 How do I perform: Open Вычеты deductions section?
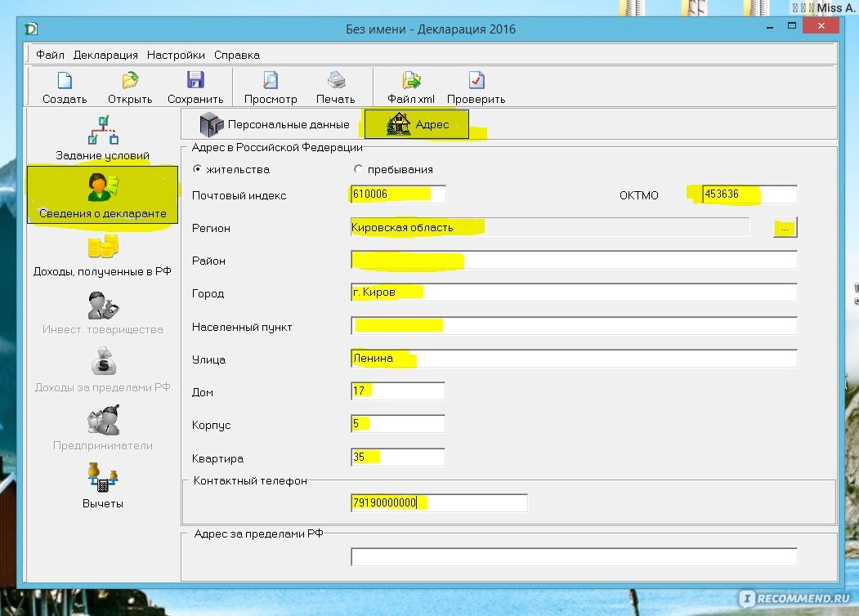tap(102, 486)
